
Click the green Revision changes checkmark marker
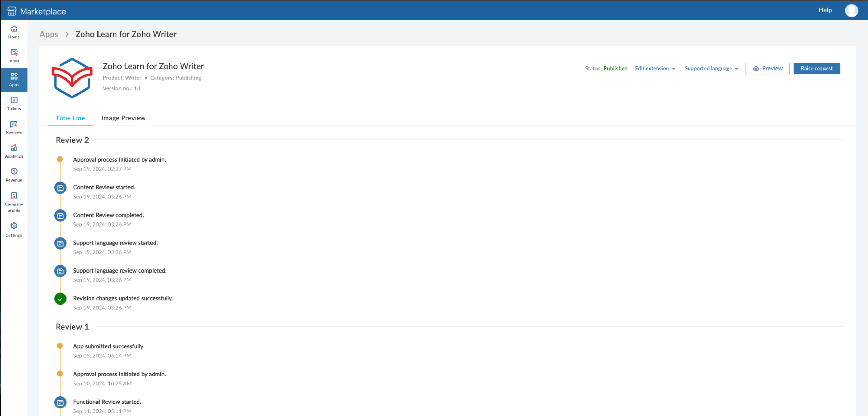pos(60,299)
